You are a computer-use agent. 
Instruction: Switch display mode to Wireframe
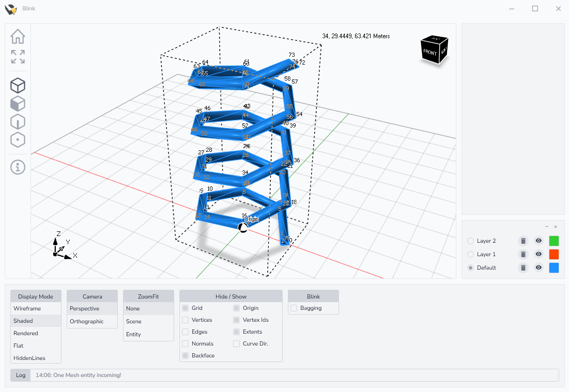(x=27, y=308)
